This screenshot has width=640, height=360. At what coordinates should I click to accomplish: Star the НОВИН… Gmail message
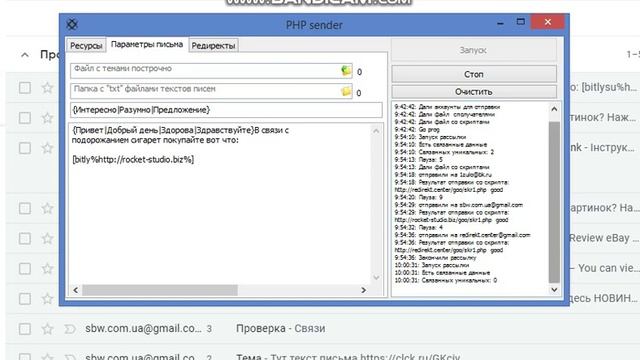47,298
